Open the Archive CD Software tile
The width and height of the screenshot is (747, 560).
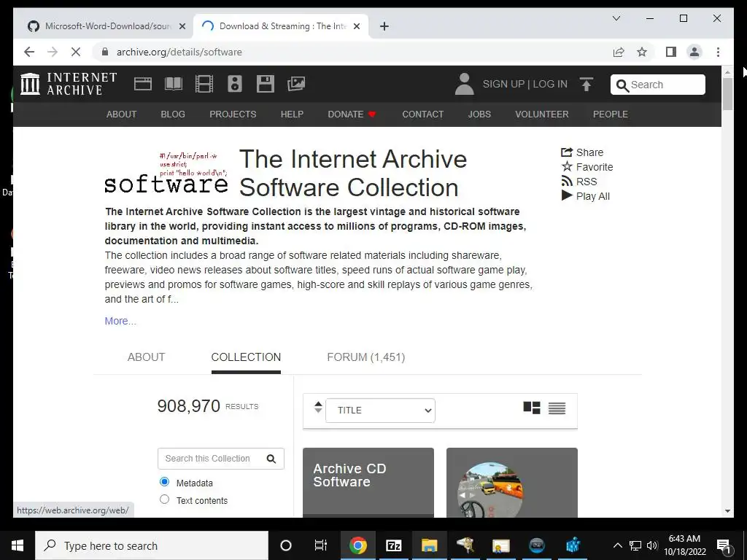point(368,482)
